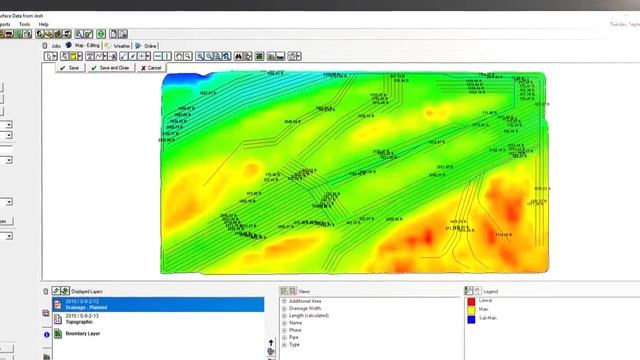Open the Help menu
This screenshot has width=640, height=360.
pyautogui.click(x=43, y=24)
